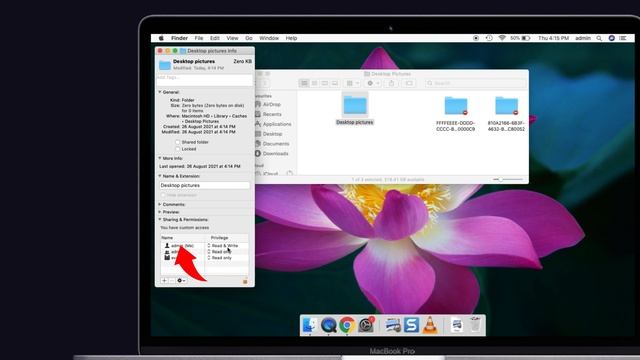Switch Finder to icon view
The height and width of the screenshot is (360, 640).
(304, 83)
